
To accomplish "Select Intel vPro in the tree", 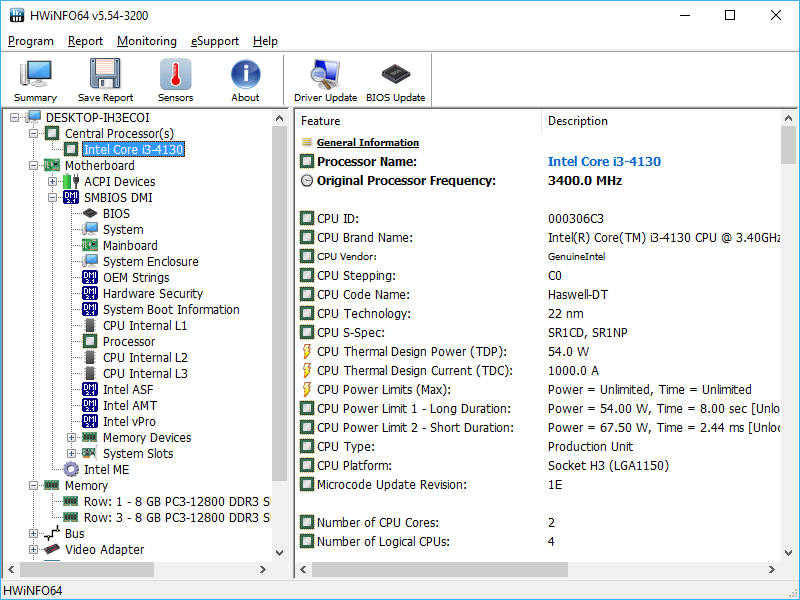I will coord(129,421).
